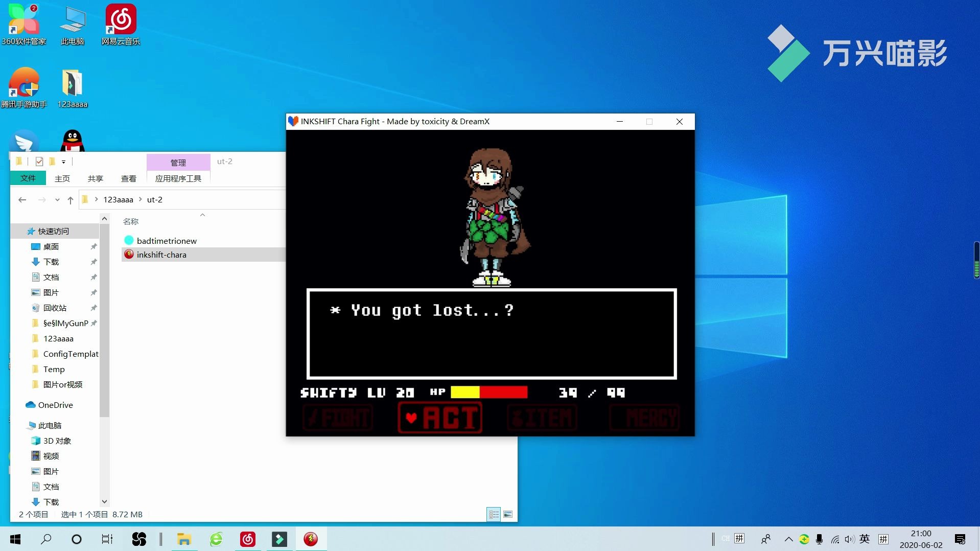Open pinned 图片 in quick access

[51, 292]
